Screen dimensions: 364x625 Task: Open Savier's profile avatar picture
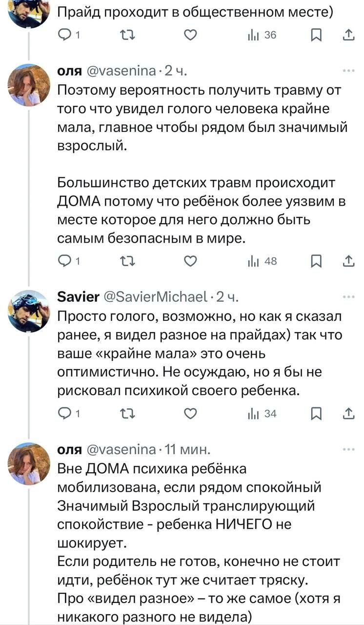[29, 311]
